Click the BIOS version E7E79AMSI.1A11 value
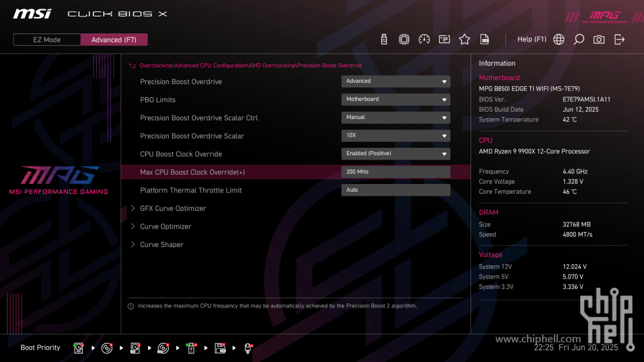Screen dimensions: 644x362 click(586, 99)
